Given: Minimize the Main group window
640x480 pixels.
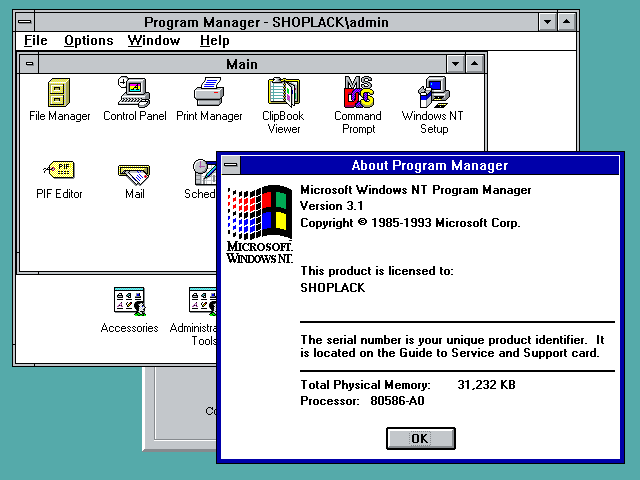Looking at the screenshot, I should click(456, 64).
